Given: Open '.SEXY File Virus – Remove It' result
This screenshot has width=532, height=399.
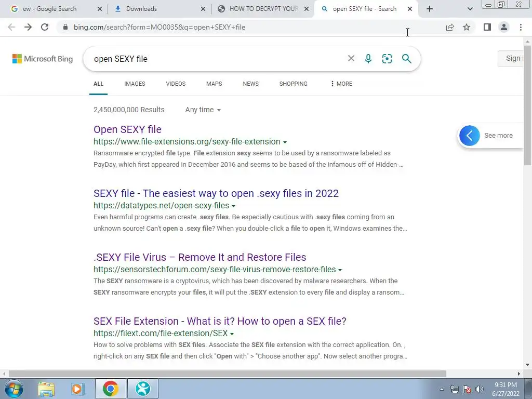Looking at the screenshot, I should [200, 257].
